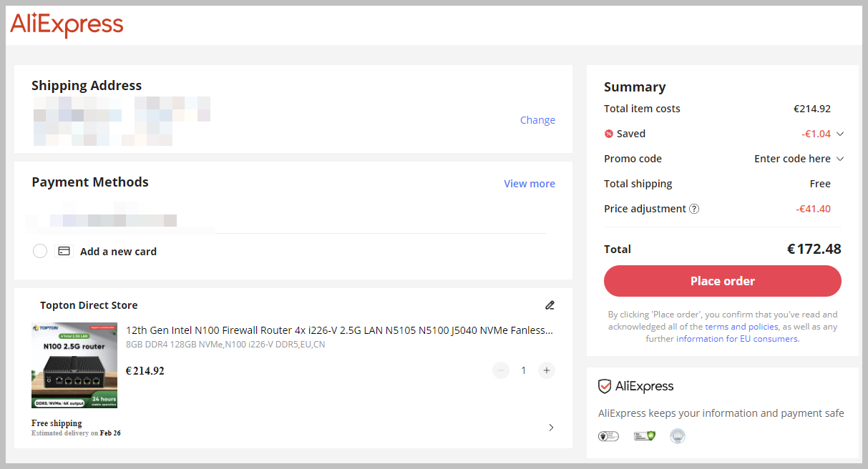Decrease item quantity with minus button
The height and width of the screenshot is (469, 868).
click(x=501, y=370)
